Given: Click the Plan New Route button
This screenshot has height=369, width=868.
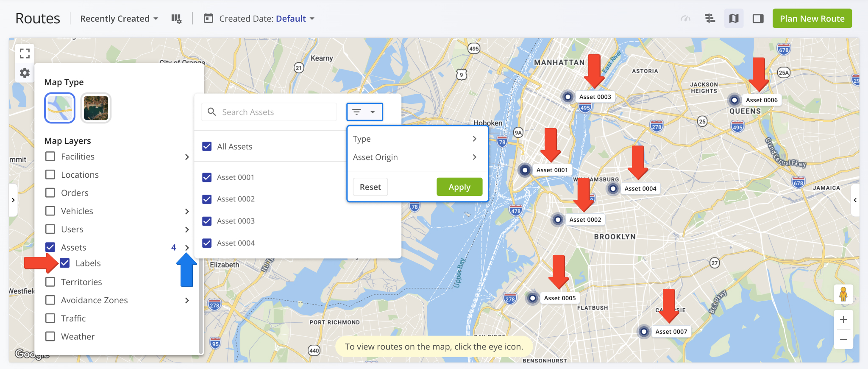Looking at the screenshot, I should pos(812,19).
